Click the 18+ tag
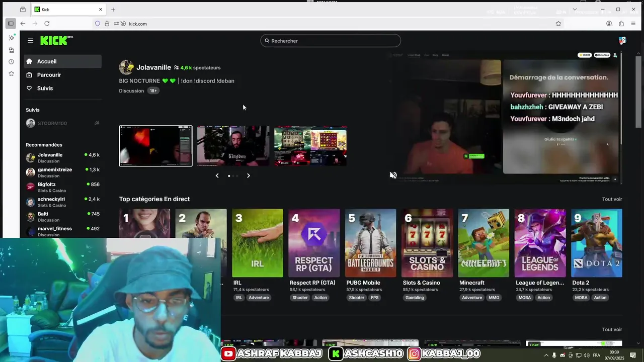Viewport: 644px width, 362px height. pyautogui.click(x=153, y=91)
